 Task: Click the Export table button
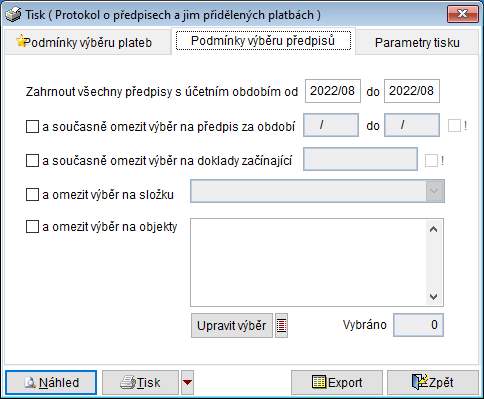337,382
